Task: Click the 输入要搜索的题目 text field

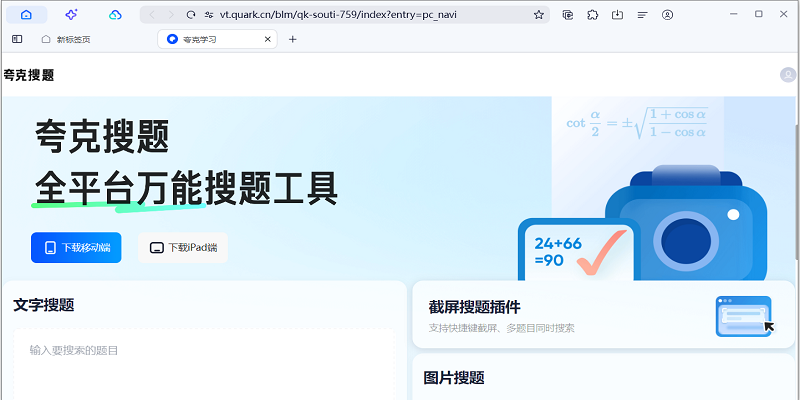Action: (x=204, y=364)
